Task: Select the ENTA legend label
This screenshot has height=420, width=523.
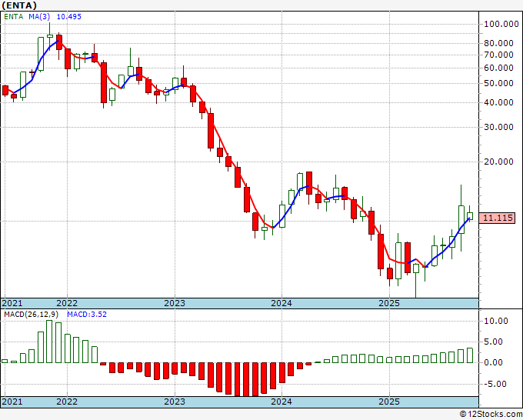Action: click(x=14, y=17)
